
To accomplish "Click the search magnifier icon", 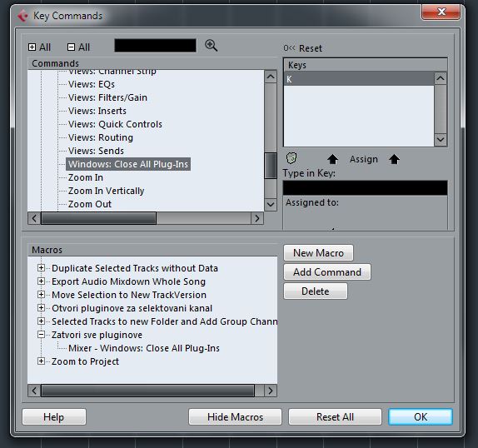I will point(211,46).
